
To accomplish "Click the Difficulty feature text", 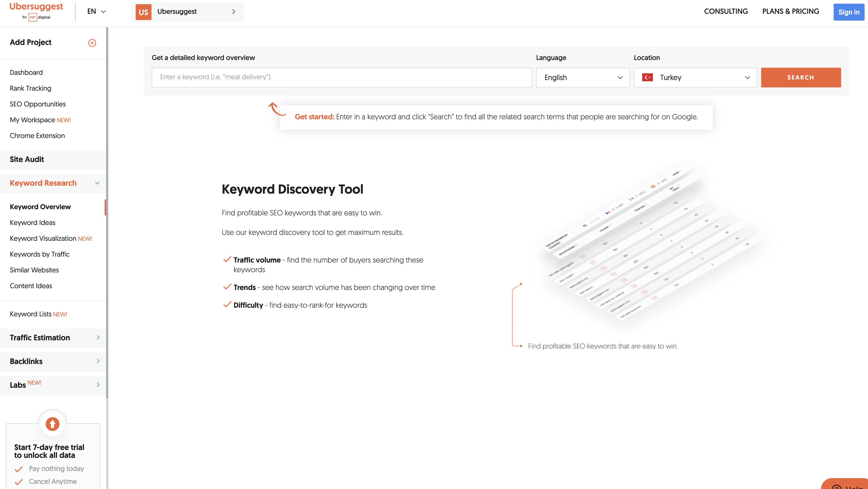I will click(x=300, y=305).
